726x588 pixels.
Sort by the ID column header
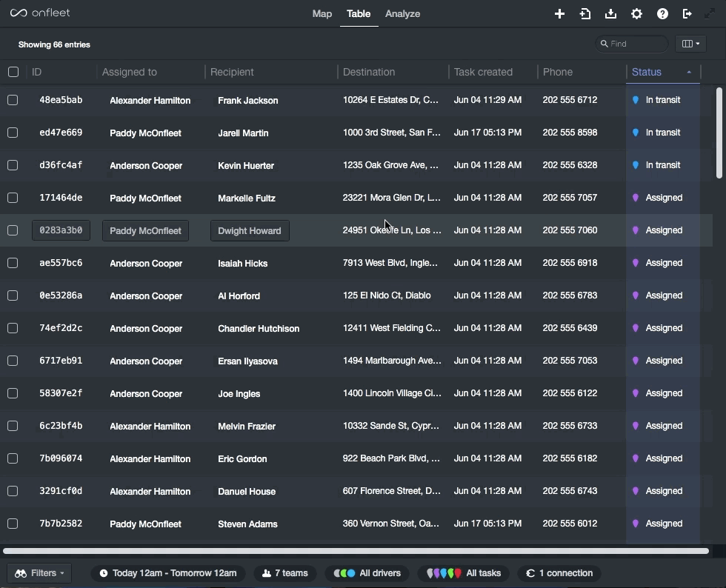click(x=36, y=72)
